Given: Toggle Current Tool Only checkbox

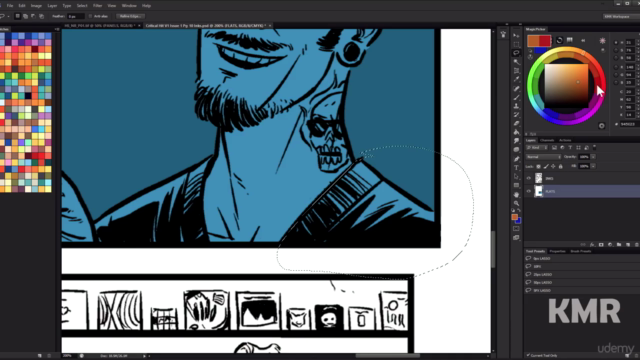Looking at the screenshot, I should coord(528,356).
